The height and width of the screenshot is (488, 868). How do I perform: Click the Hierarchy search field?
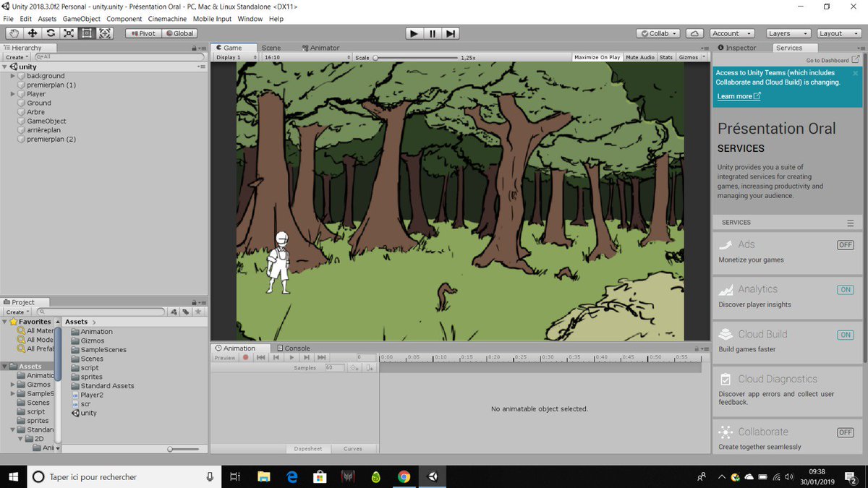coord(119,57)
